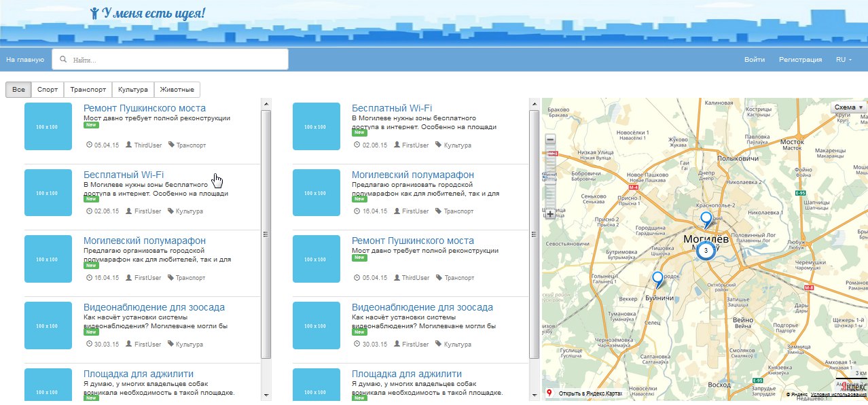The height and width of the screenshot is (405, 868).
Task: Click FirstUser under left-list Бесплатный Wi-Fi
Action: coord(147,211)
